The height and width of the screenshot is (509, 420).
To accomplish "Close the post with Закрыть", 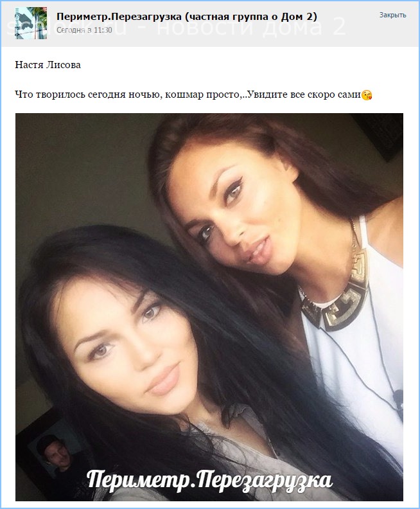I will point(393,15).
